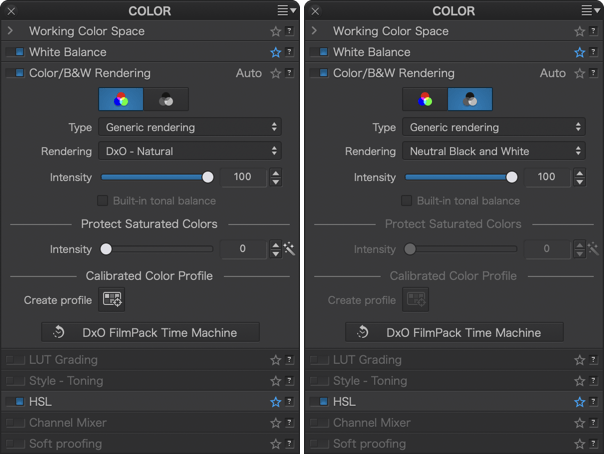Open the right COLOR panel menu

(591, 10)
